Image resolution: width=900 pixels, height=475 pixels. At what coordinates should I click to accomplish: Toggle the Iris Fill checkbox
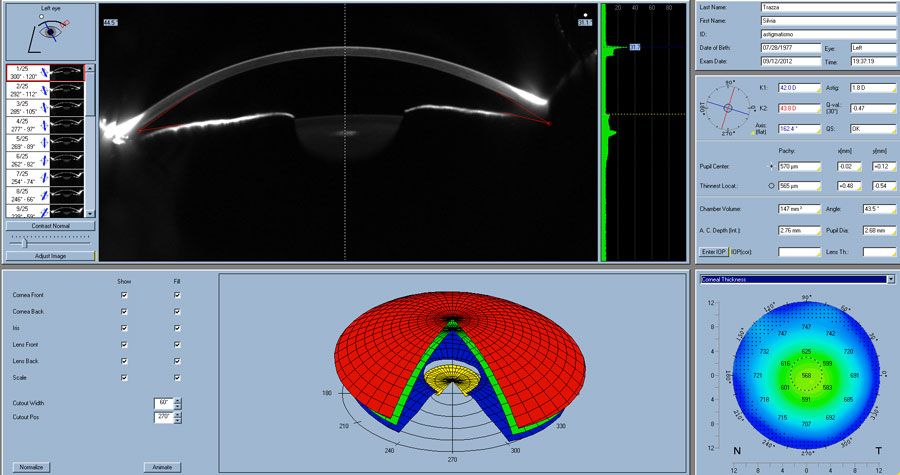(x=177, y=328)
